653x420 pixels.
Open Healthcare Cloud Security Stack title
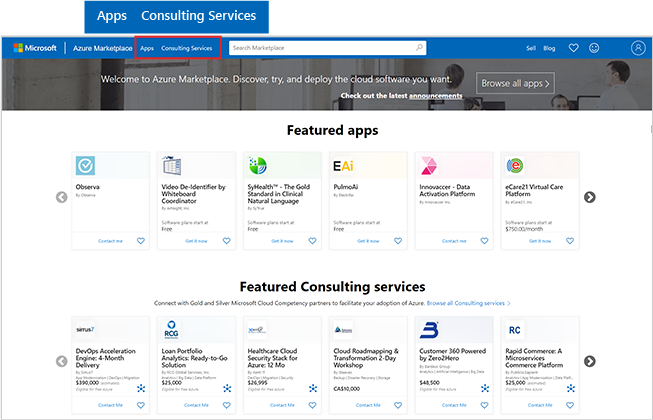pyautogui.click(x=272, y=358)
